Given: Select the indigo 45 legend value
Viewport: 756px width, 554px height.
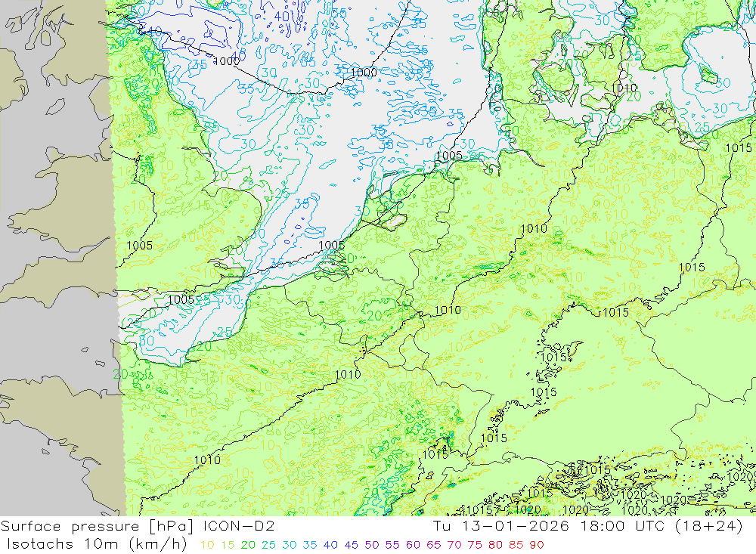Looking at the screenshot, I should 351,545.
